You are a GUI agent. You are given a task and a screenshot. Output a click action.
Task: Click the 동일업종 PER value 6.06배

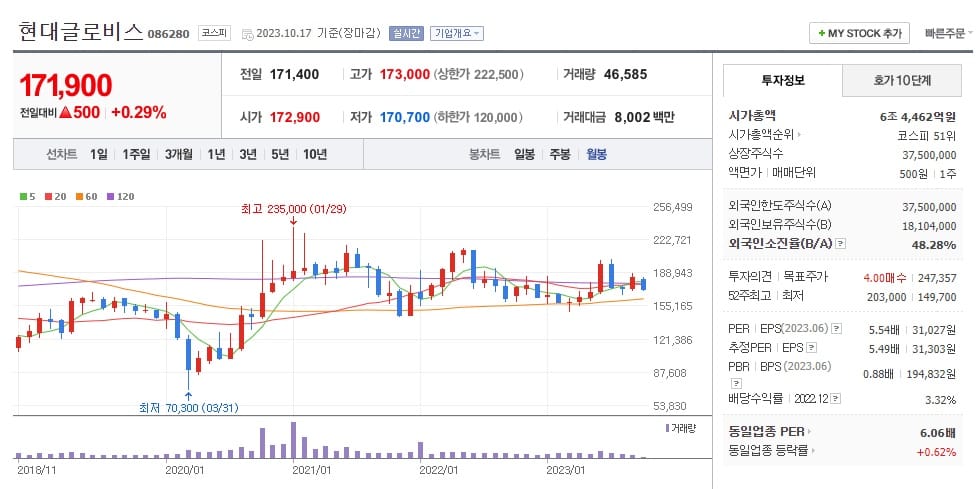tap(938, 432)
